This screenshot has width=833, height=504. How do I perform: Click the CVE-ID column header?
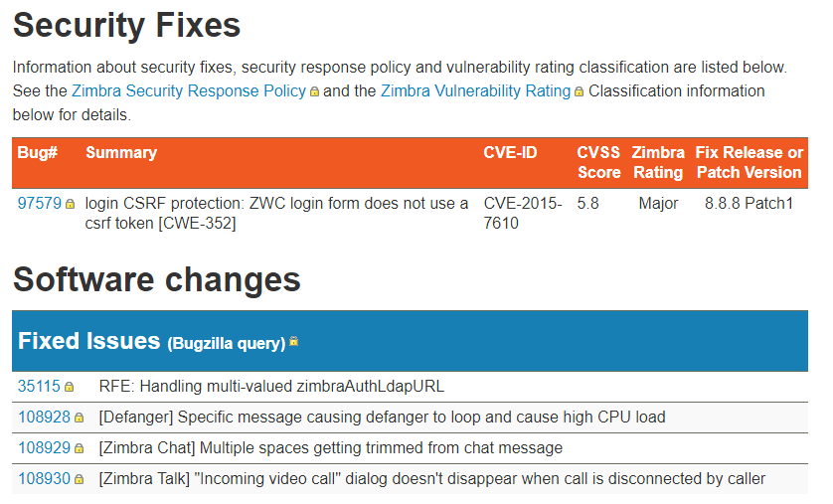(510, 153)
